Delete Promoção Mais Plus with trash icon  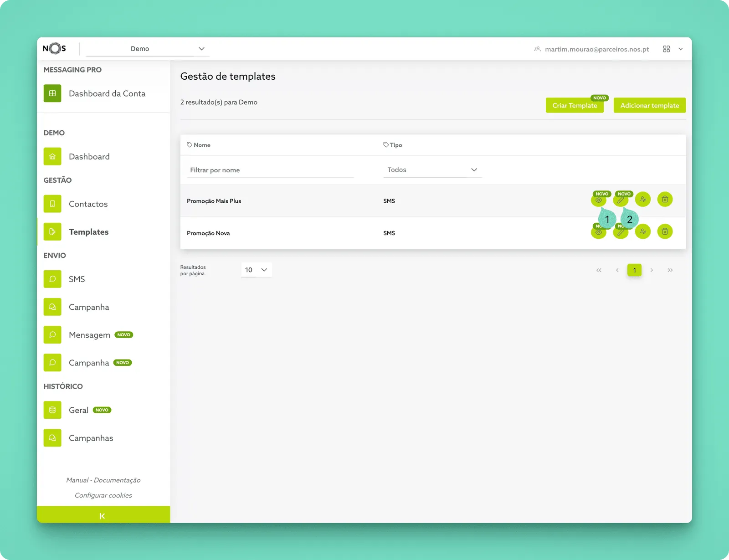coord(665,199)
